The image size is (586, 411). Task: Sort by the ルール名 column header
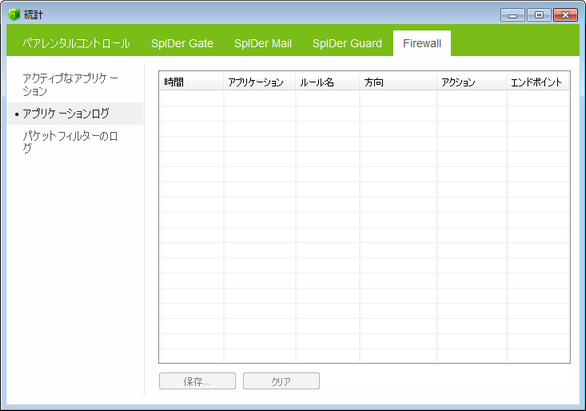tap(327, 82)
